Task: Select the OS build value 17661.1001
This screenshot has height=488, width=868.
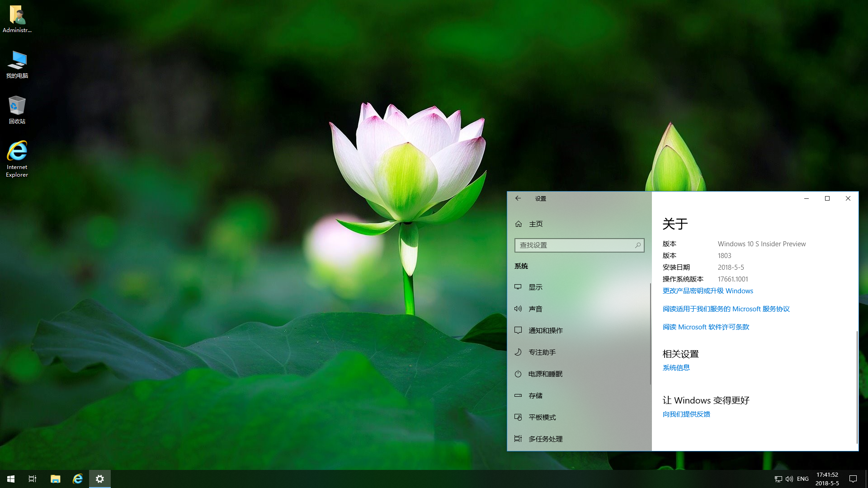Action: [733, 279]
